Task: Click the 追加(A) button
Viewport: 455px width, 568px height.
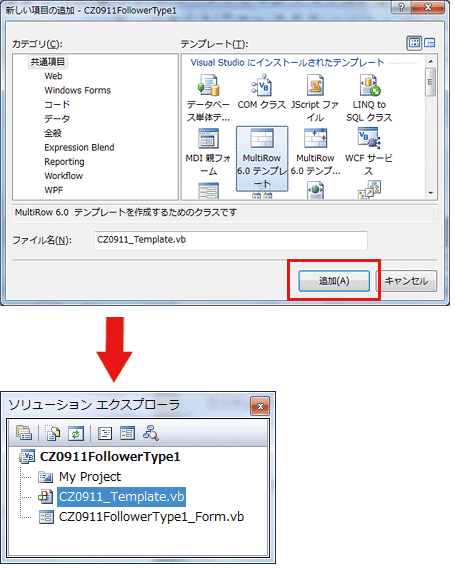Action: 334,281
